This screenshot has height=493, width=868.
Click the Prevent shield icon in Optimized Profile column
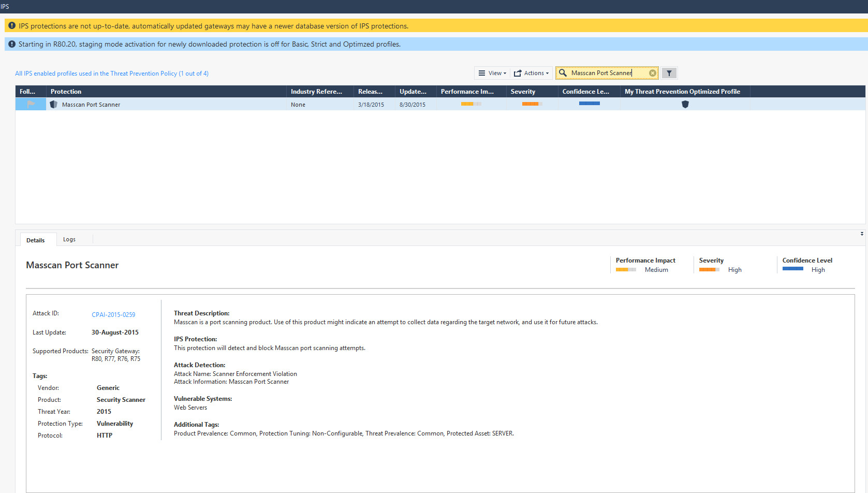coord(685,104)
